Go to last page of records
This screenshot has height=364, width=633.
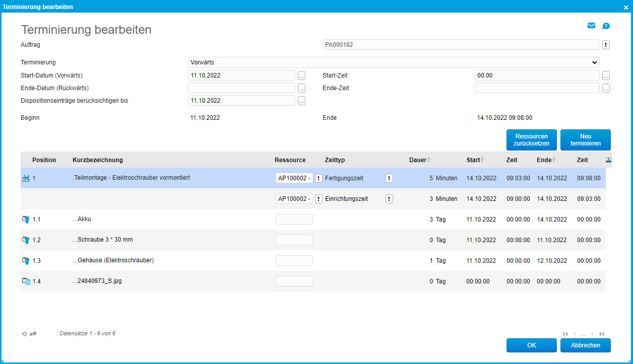602,334
